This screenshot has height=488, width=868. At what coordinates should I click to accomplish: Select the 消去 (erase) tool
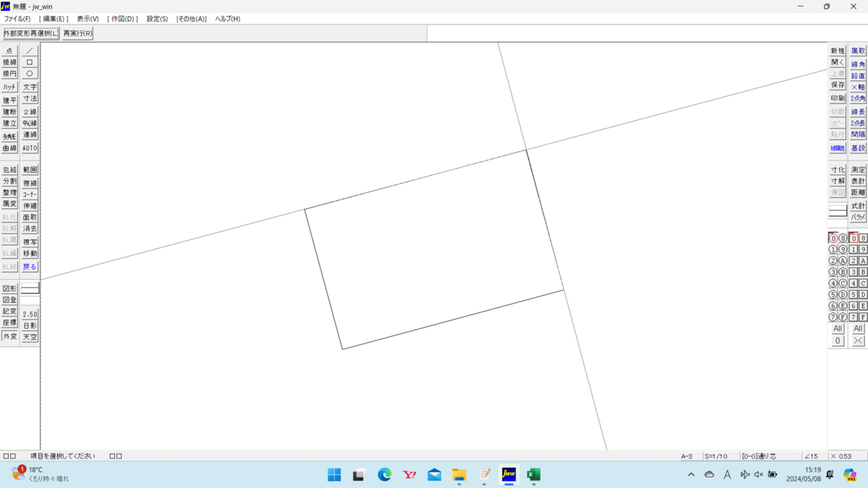click(x=30, y=228)
